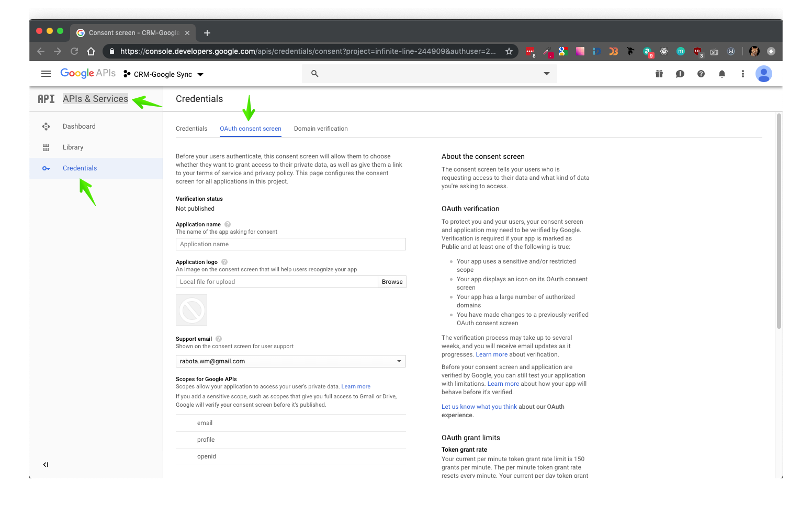The height and width of the screenshot is (517, 812).
Task: Click the send feedback icon
Action: tap(680, 74)
